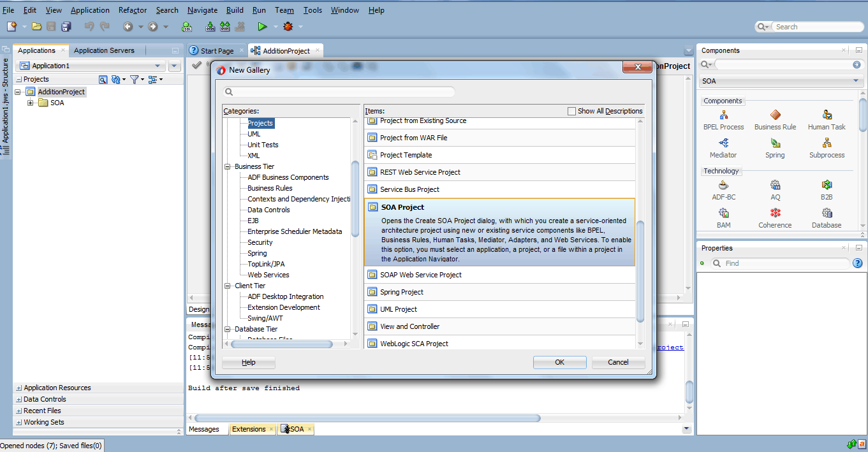The height and width of the screenshot is (452, 868).
Task: Click the Items list vertical scrollbar
Action: (640, 272)
